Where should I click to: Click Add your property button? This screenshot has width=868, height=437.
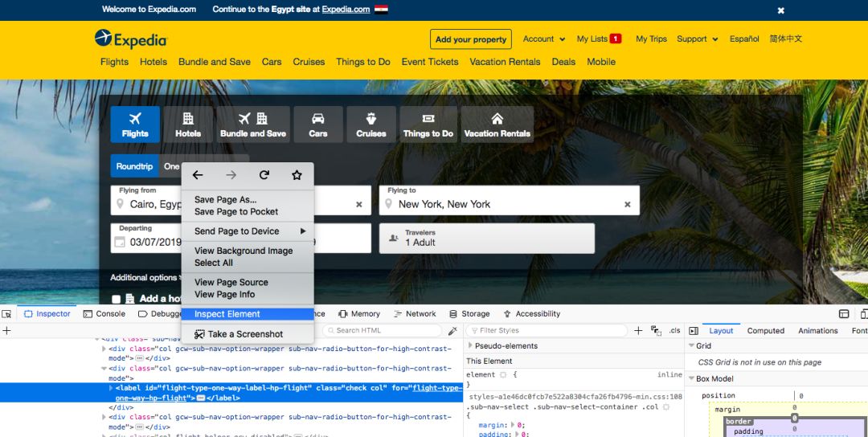470,39
